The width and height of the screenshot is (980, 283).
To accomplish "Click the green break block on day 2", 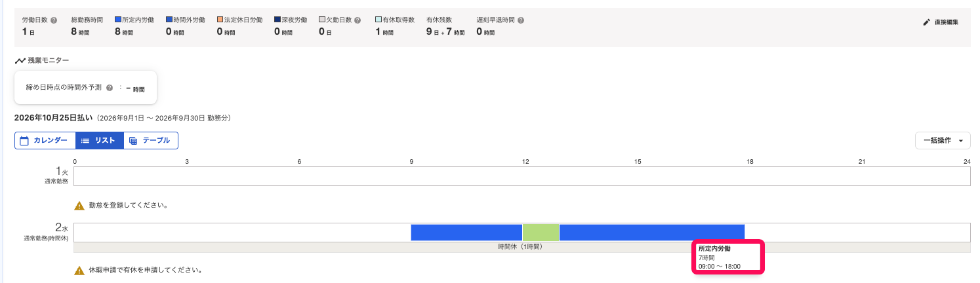I will pos(541,233).
